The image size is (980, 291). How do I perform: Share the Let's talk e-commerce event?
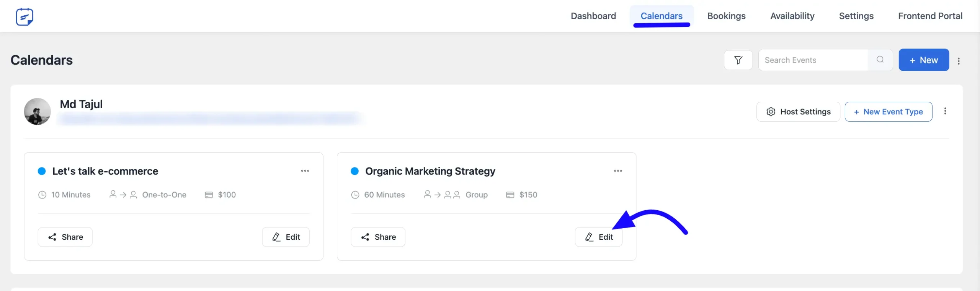(65, 237)
